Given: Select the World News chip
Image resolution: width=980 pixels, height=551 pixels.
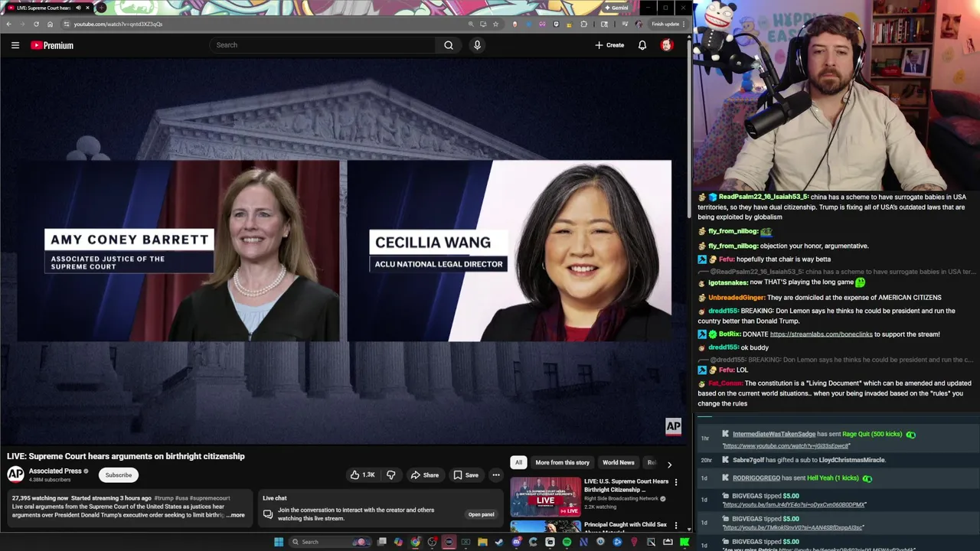Looking at the screenshot, I should coord(618,462).
